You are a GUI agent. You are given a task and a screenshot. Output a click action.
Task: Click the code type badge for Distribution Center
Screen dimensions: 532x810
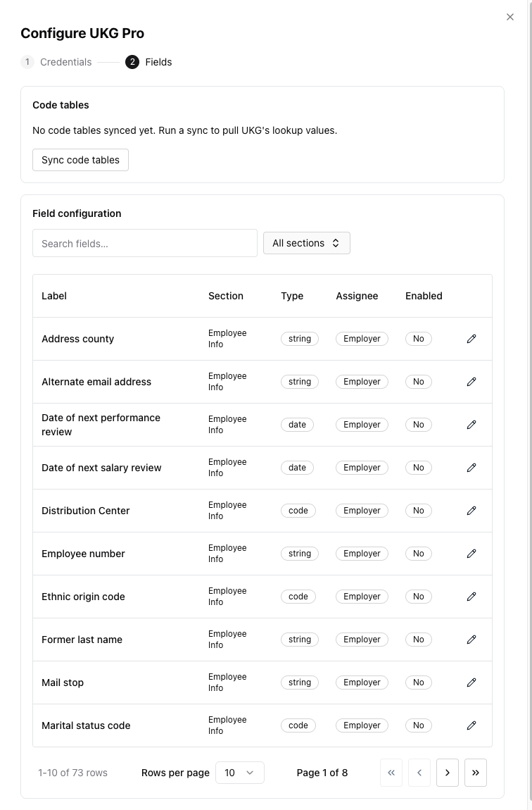(298, 511)
